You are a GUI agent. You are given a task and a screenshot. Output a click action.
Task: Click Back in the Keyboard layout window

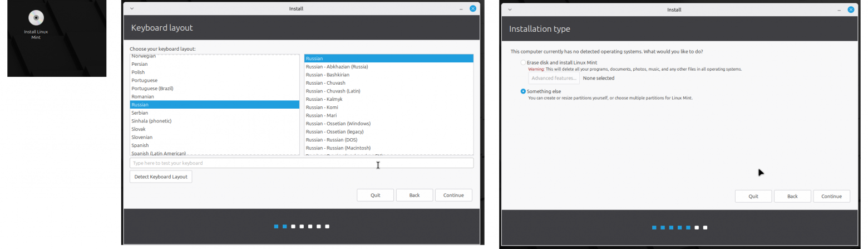[x=414, y=195]
